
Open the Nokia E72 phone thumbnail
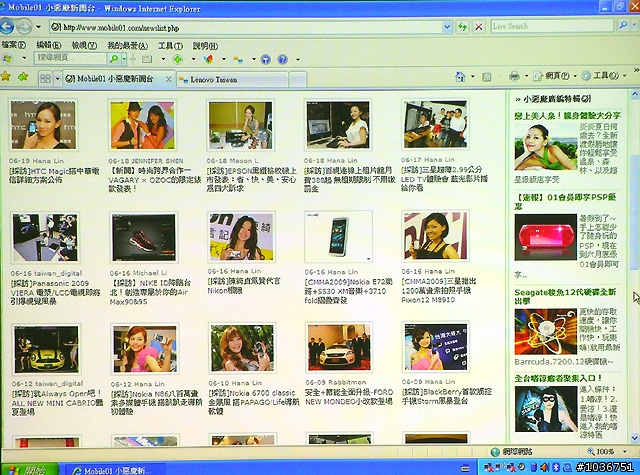(x=338, y=237)
